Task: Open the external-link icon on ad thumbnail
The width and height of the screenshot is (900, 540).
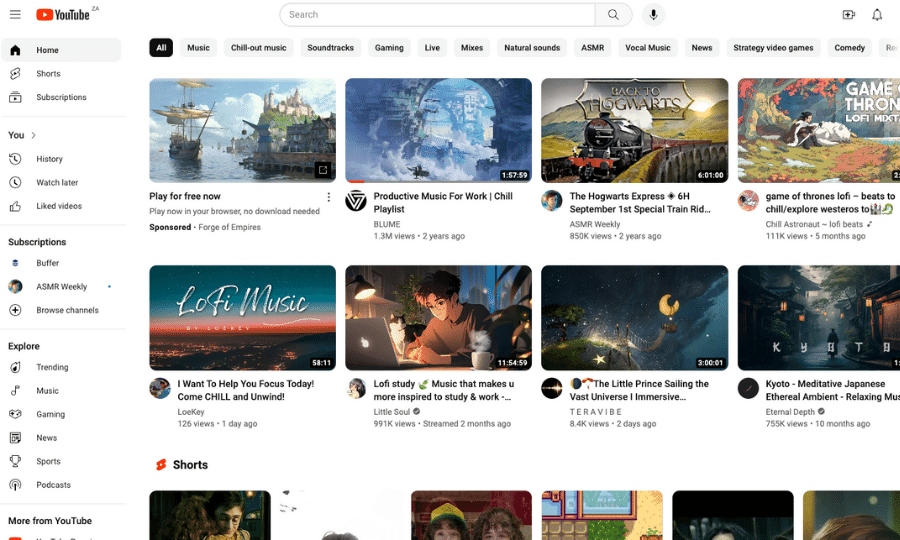Action: point(322,170)
